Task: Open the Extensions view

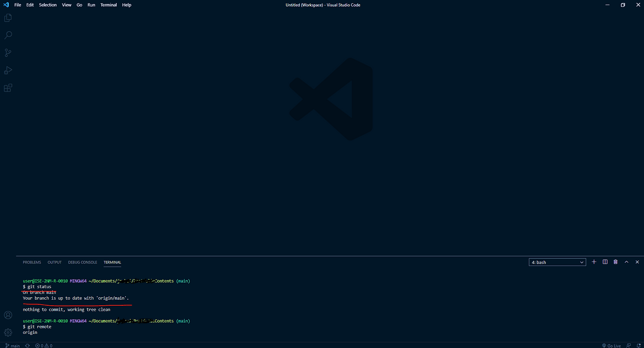Action: pyautogui.click(x=8, y=88)
